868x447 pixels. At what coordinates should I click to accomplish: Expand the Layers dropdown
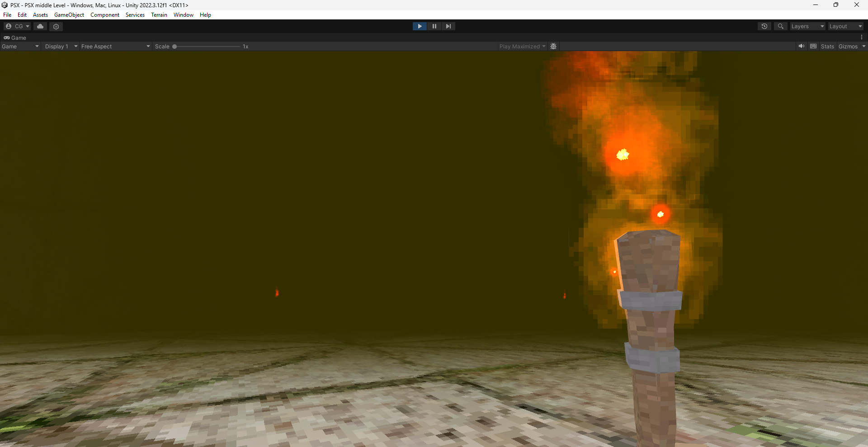pos(807,26)
